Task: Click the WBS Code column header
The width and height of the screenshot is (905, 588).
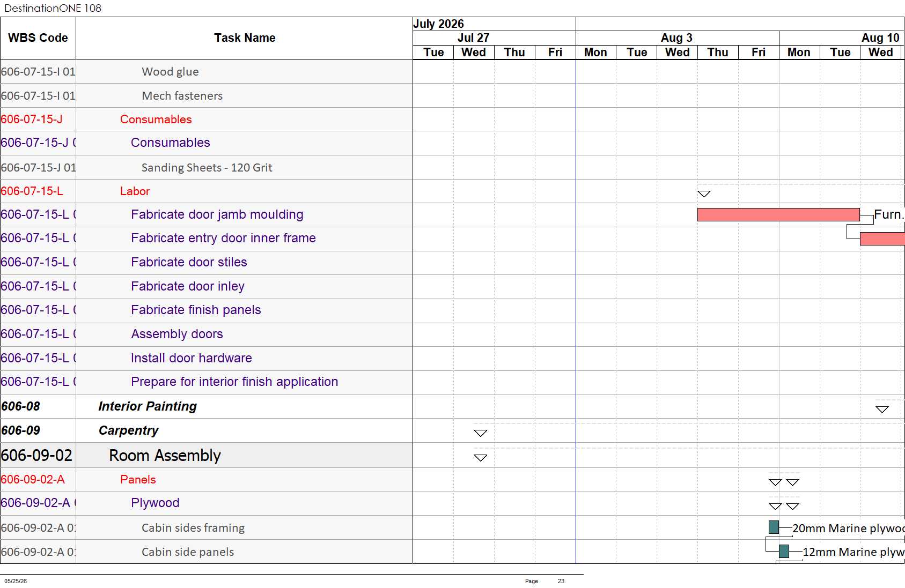Action: pos(38,38)
